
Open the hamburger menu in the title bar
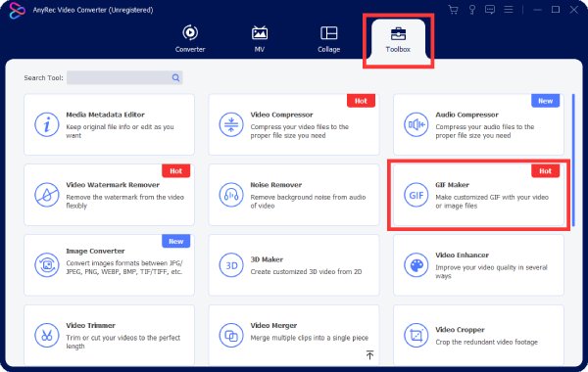pyautogui.click(x=509, y=10)
